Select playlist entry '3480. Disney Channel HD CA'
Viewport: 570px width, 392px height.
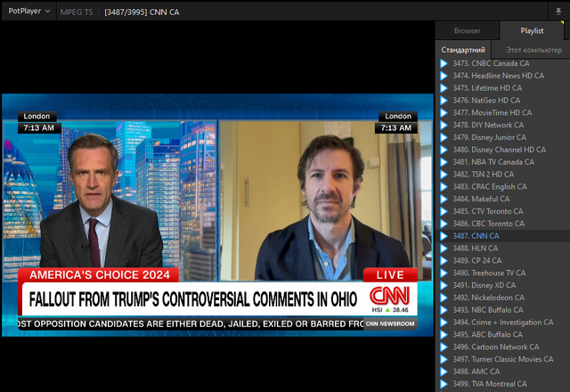[503, 151]
